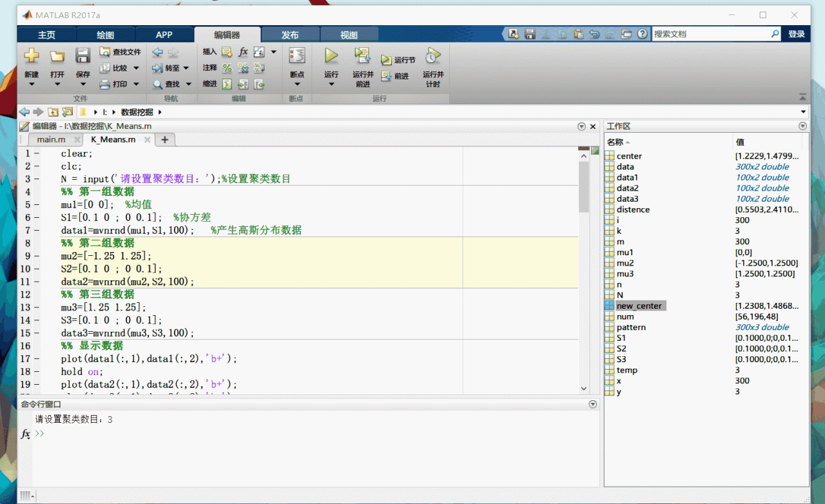Viewport: 825px width, 504px height.
Task: Click the 运行节 (Run Section) button
Action: [398, 60]
